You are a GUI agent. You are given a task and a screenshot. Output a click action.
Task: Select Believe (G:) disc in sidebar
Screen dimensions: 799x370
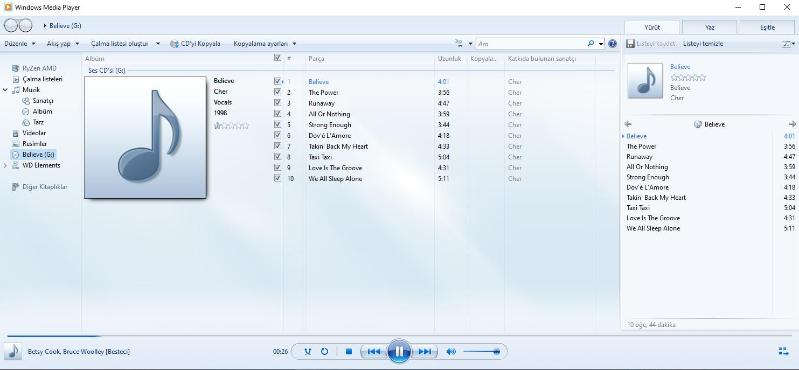(x=33, y=154)
